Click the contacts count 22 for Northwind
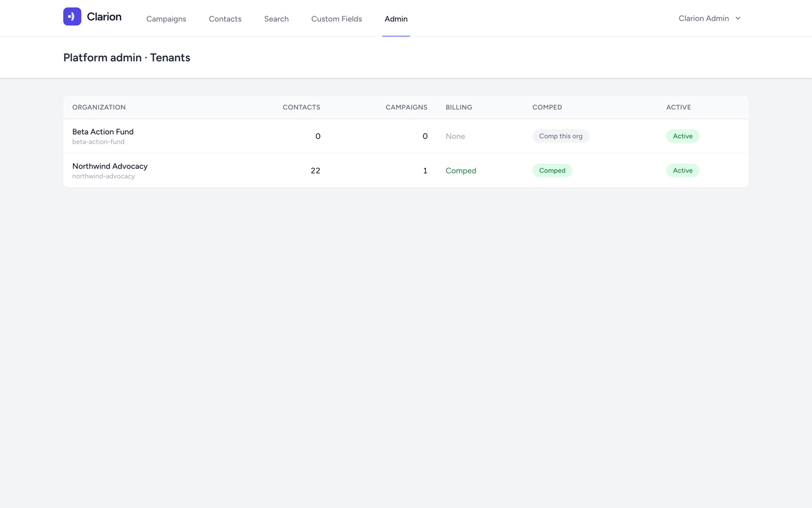Image resolution: width=812 pixels, height=508 pixels. coord(315,171)
